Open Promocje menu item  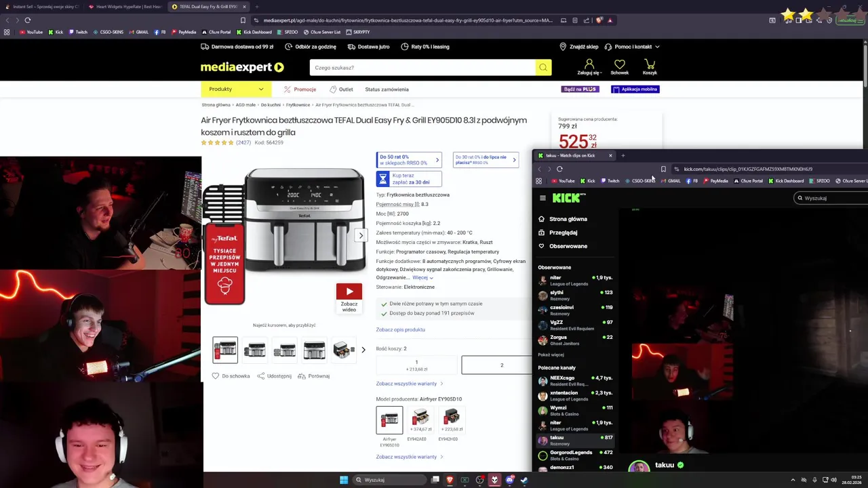tap(300, 89)
